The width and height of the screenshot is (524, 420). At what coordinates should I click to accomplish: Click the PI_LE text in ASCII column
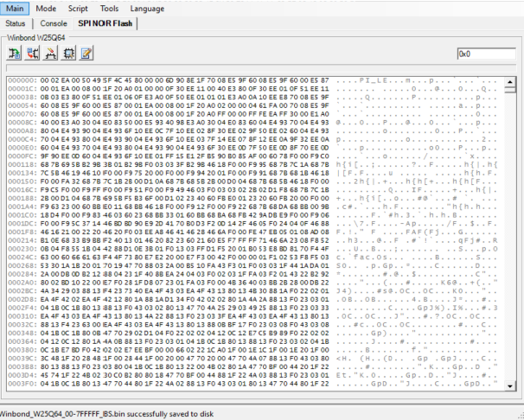tap(374, 80)
